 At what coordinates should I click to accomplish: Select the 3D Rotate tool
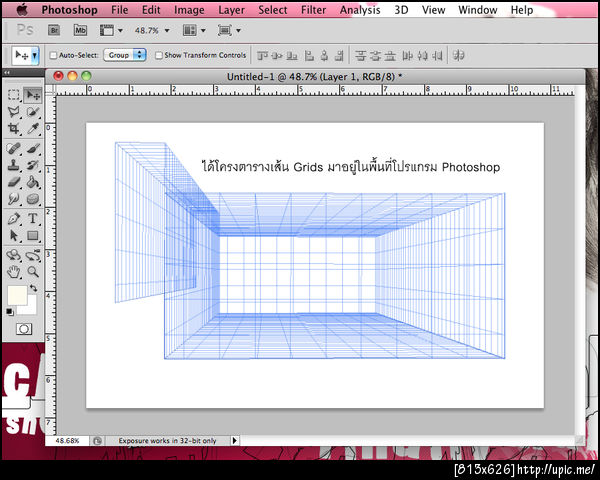(x=14, y=255)
